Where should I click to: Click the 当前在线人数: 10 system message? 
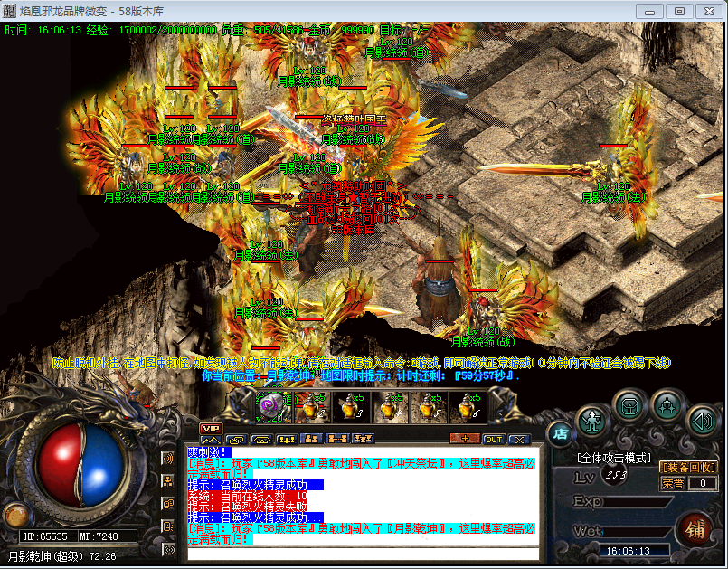248,497
